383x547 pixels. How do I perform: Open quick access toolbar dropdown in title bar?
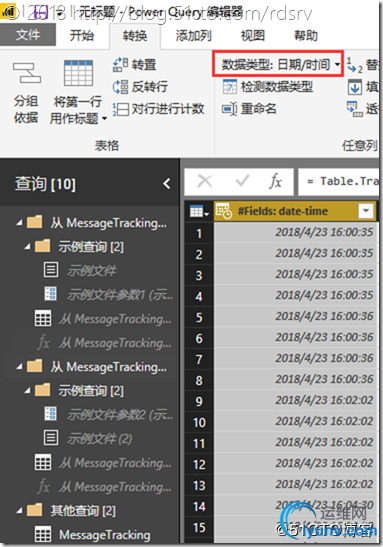tap(60, 13)
